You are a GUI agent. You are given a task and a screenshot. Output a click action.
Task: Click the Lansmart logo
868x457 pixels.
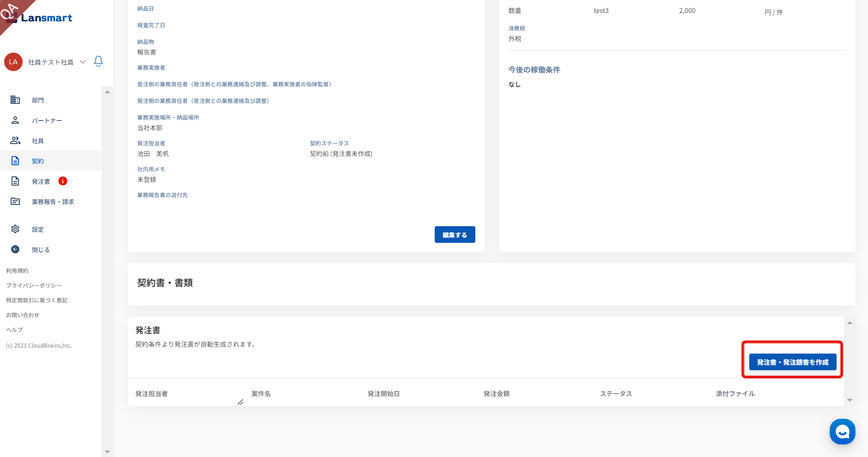40,18
